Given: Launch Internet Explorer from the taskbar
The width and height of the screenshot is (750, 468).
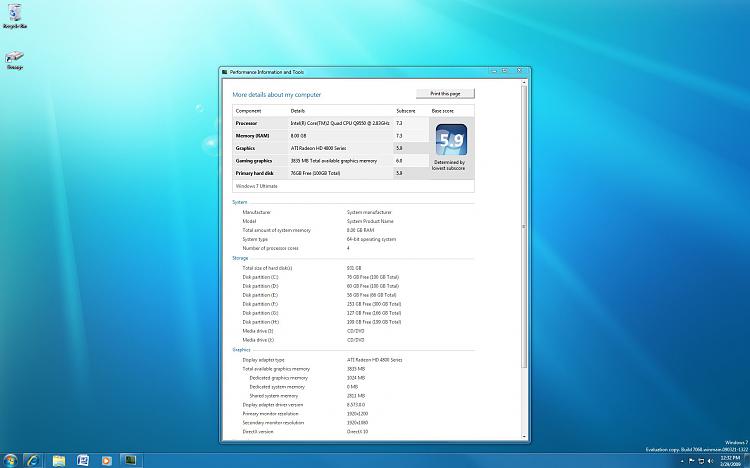Looking at the screenshot, I should click(x=33, y=460).
